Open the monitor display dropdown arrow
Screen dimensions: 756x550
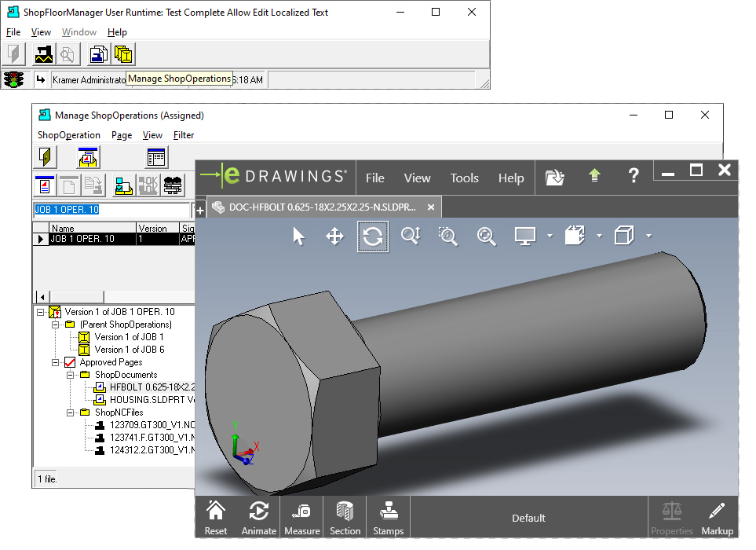[550, 236]
